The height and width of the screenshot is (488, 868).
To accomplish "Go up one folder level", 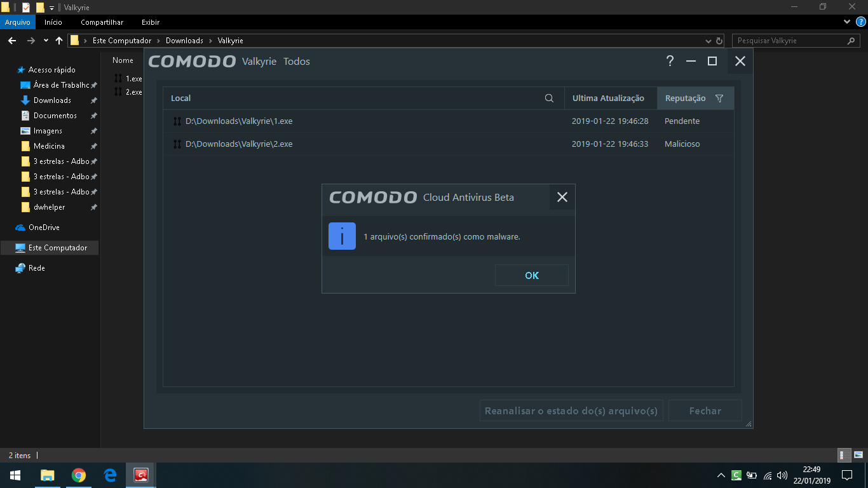I will 59,41.
